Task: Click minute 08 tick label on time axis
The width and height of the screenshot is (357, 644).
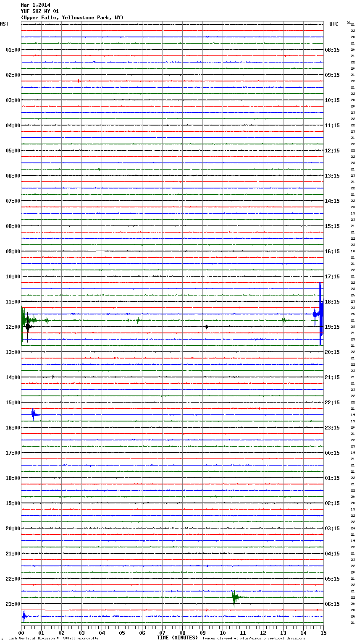Action: tap(182, 633)
